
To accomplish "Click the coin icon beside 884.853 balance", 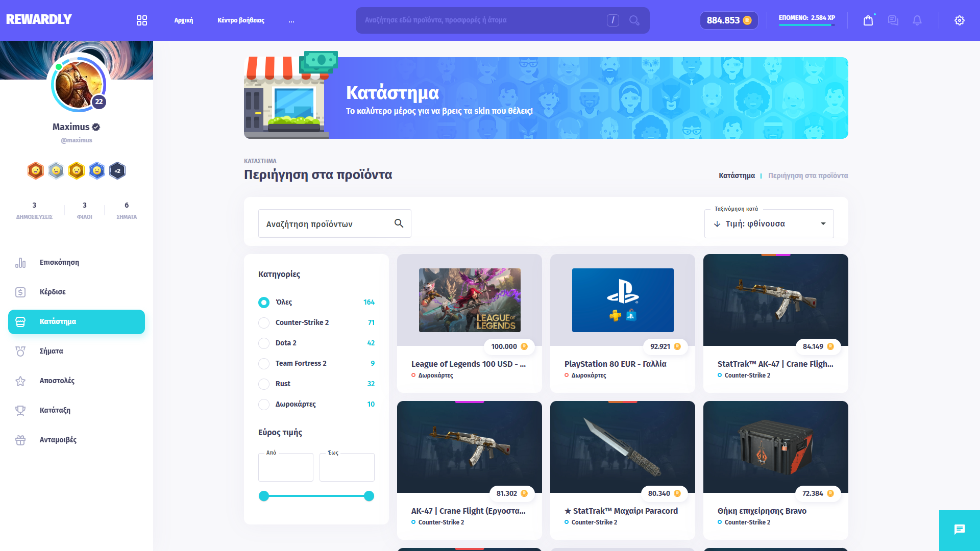I will click(x=747, y=20).
